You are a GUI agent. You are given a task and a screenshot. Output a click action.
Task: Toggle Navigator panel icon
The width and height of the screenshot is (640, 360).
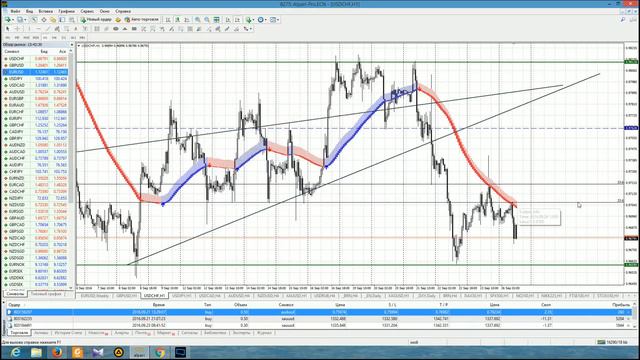tap(53, 20)
